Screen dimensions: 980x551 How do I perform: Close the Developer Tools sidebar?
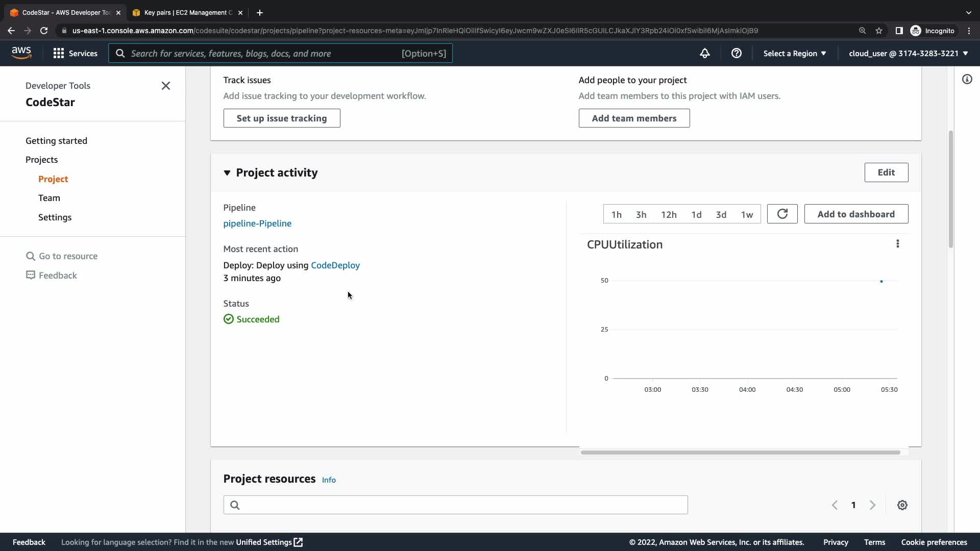click(x=165, y=86)
